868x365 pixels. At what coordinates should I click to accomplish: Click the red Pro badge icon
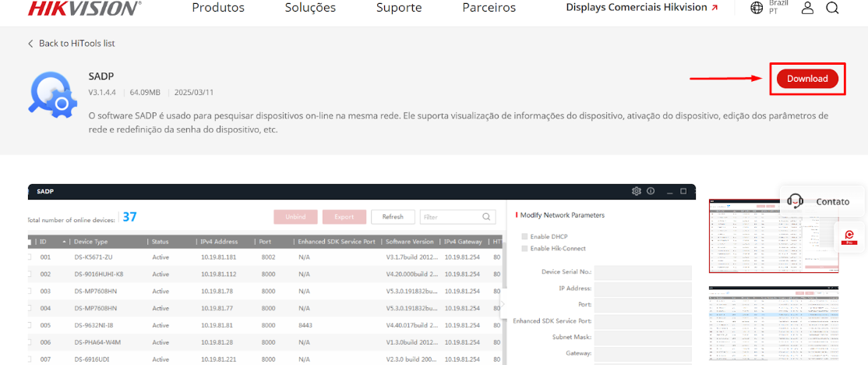[849, 238]
